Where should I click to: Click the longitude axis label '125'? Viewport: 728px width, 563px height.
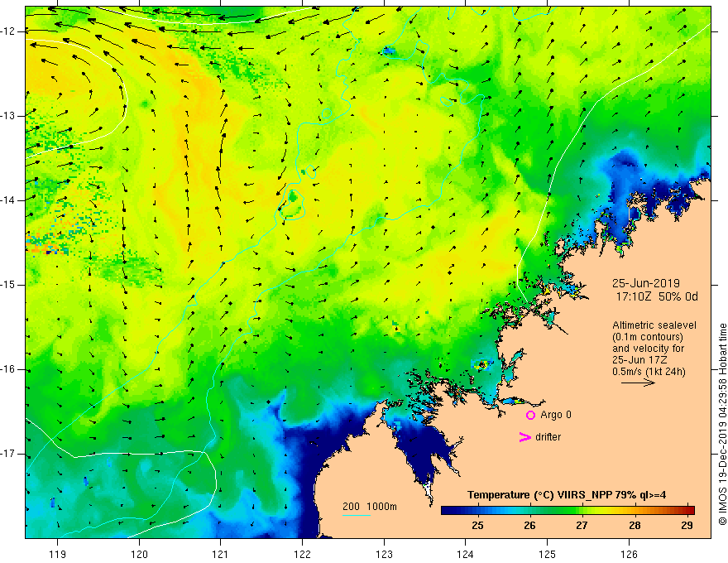point(548,554)
